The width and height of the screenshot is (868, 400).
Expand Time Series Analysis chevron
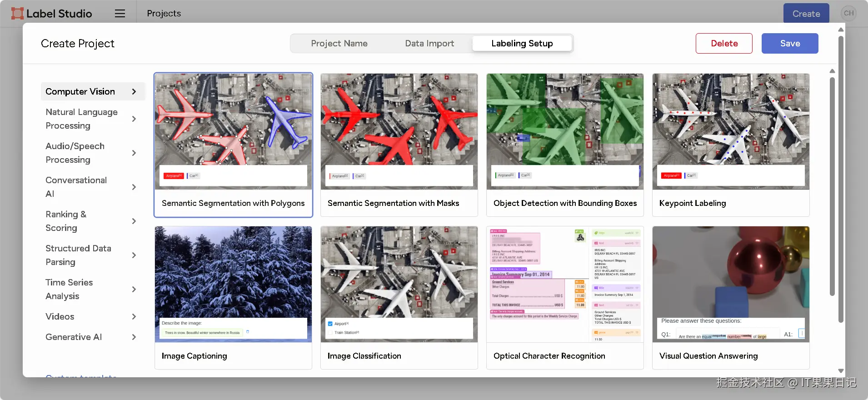(134, 289)
